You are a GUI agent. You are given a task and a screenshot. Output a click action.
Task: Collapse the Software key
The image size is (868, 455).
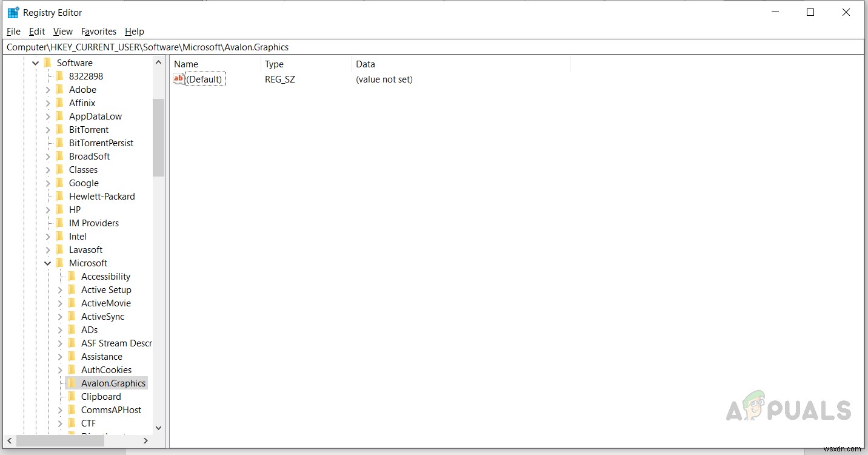[36, 62]
